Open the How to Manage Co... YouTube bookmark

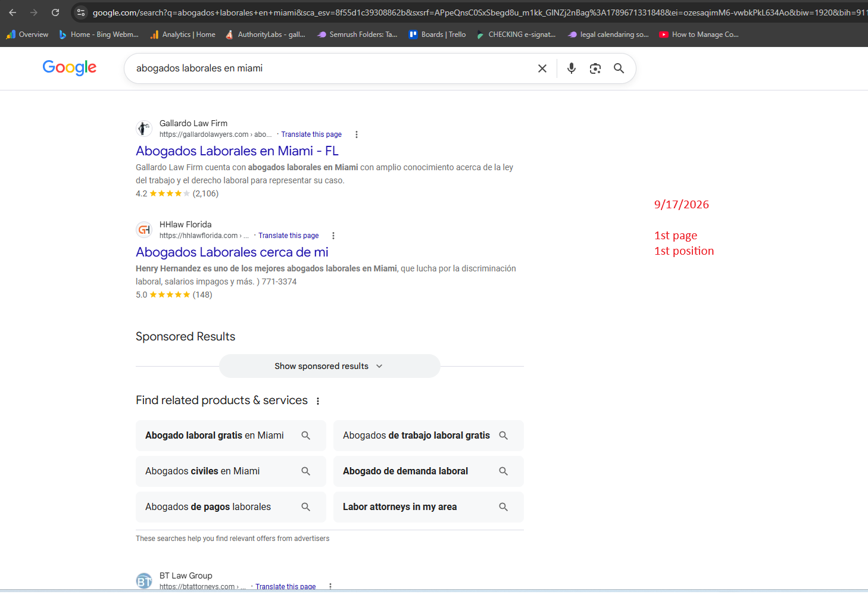click(x=700, y=35)
